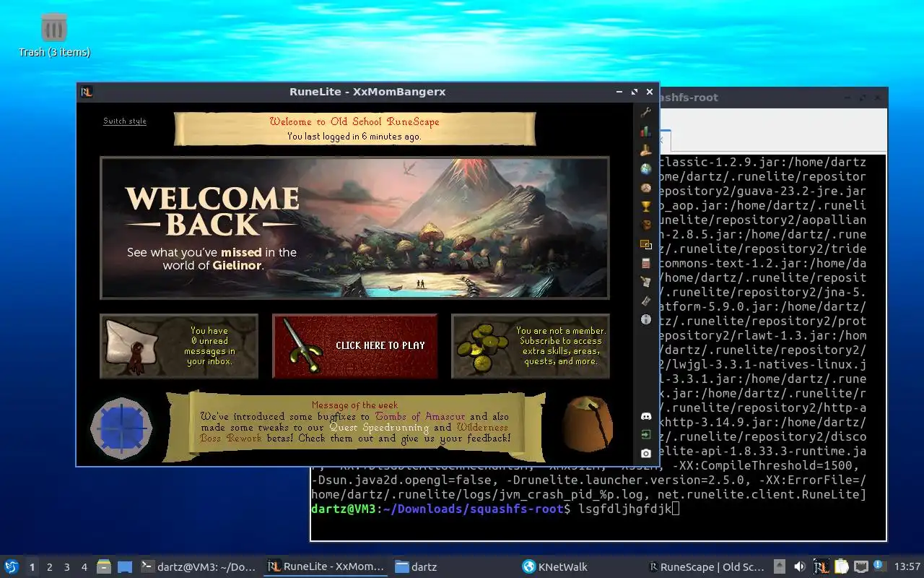
Task: Click the update notification tray icon
Action: 880,566
